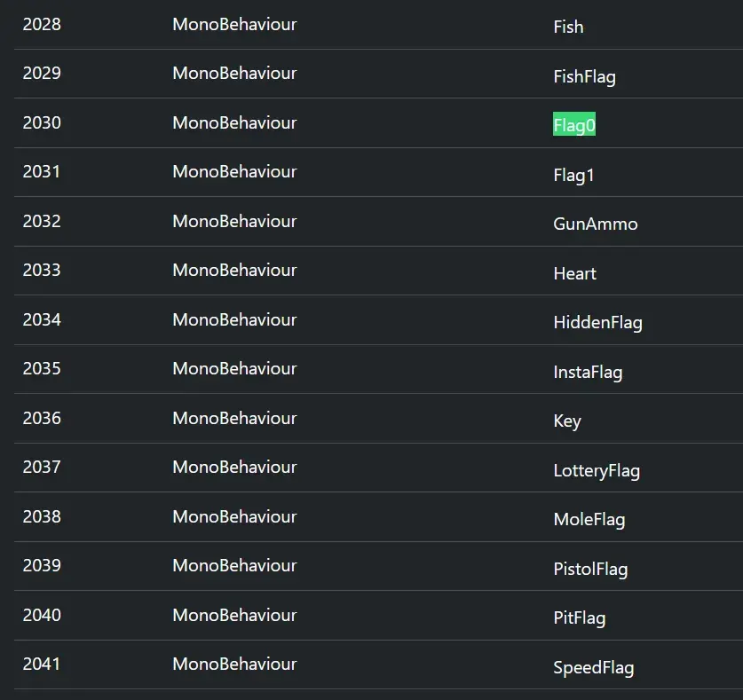Click MonoBehaviour type in row 2028
Image resolution: width=743 pixels, height=700 pixels.
234,24
